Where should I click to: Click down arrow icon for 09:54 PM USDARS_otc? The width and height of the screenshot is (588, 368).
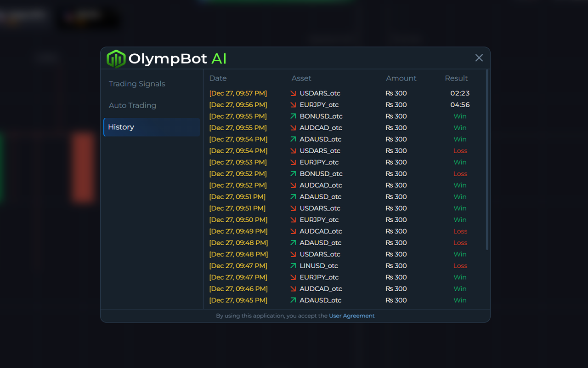293,151
